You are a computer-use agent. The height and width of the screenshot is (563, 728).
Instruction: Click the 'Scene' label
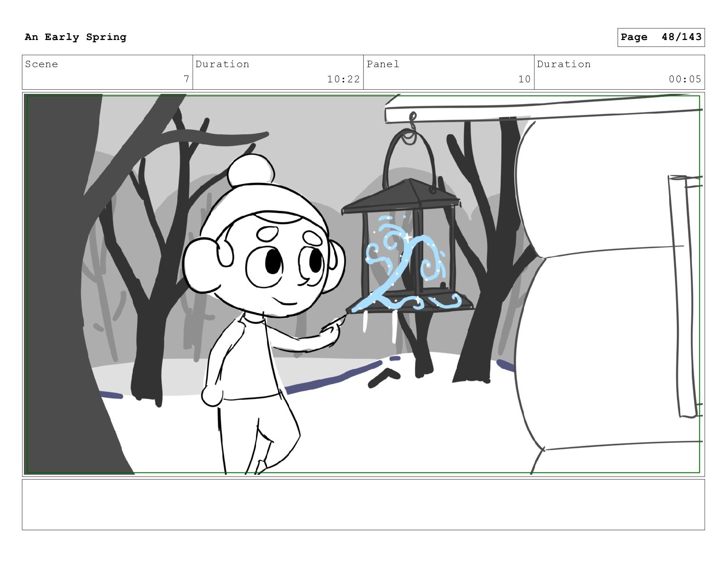[42, 64]
